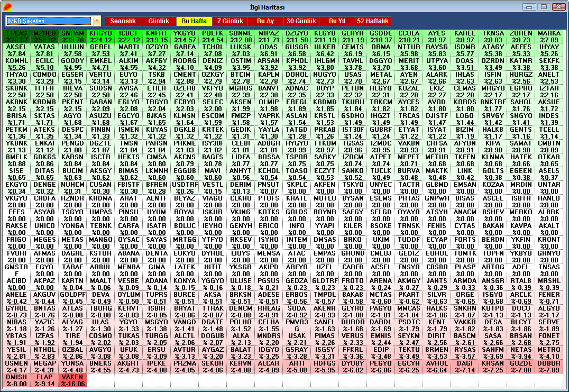Select the OSMEN stock cell
569x392 pixels.
tap(17, 367)
